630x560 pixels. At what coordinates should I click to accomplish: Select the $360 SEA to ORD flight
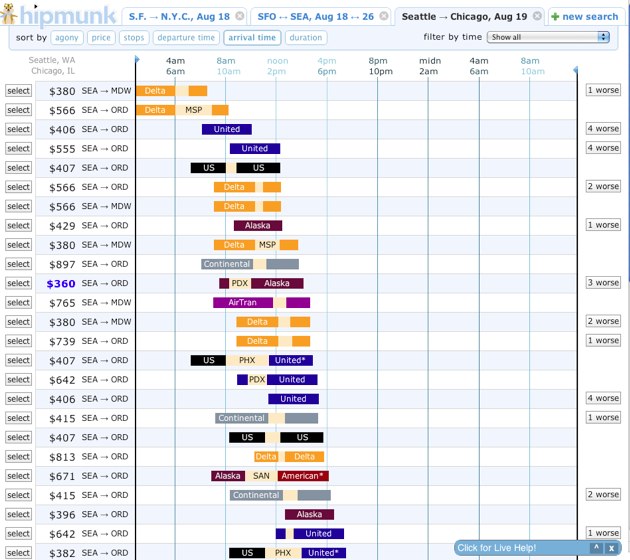[18, 283]
